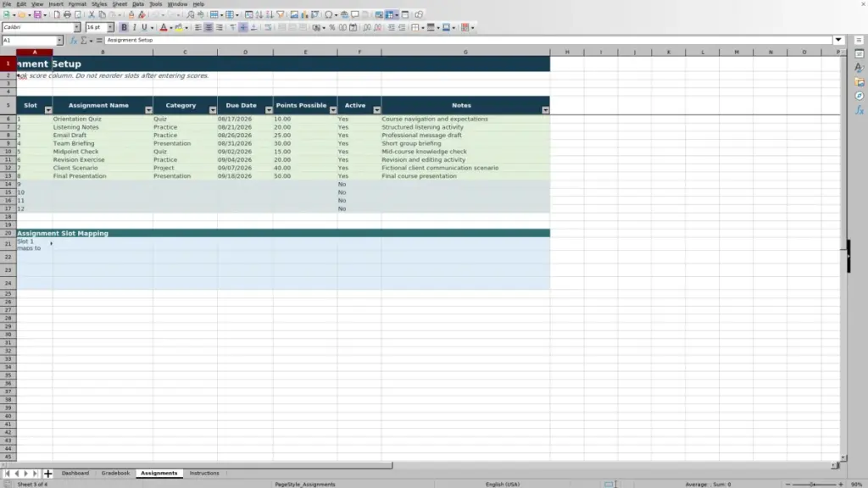Add a new sheet with plus icon

click(47, 473)
